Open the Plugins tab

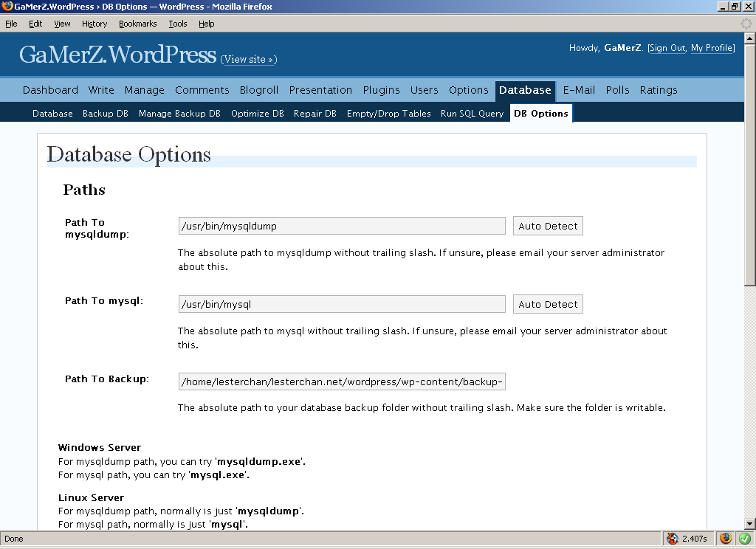coord(382,90)
